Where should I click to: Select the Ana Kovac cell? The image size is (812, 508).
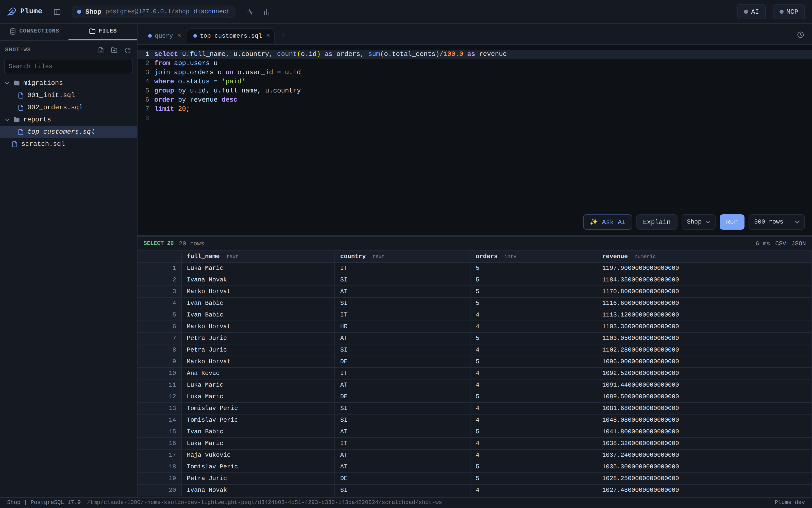click(x=258, y=373)
